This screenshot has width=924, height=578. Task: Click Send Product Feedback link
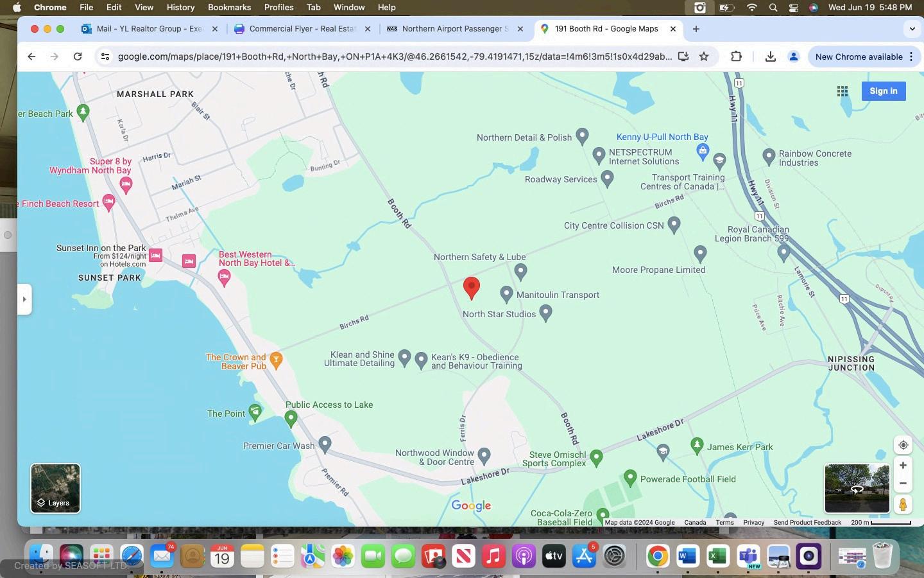coord(807,523)
